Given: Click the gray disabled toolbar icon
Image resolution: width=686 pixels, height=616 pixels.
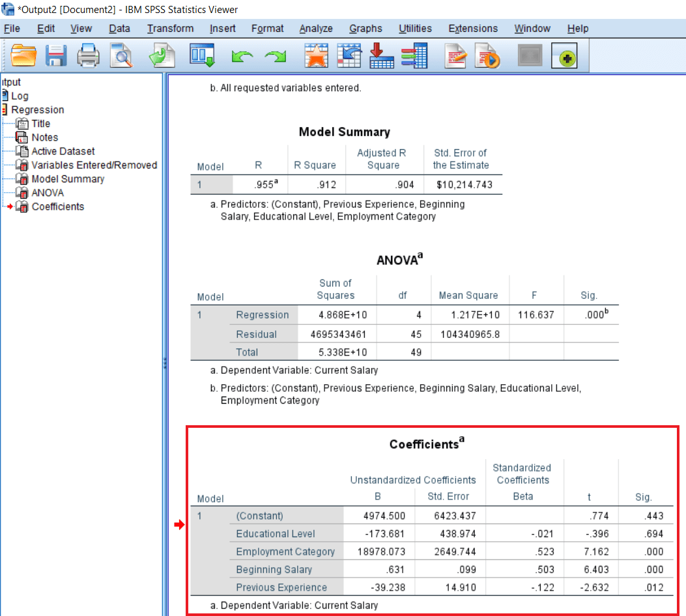Looking at the screenshot, I should click(x=530, y=55).
